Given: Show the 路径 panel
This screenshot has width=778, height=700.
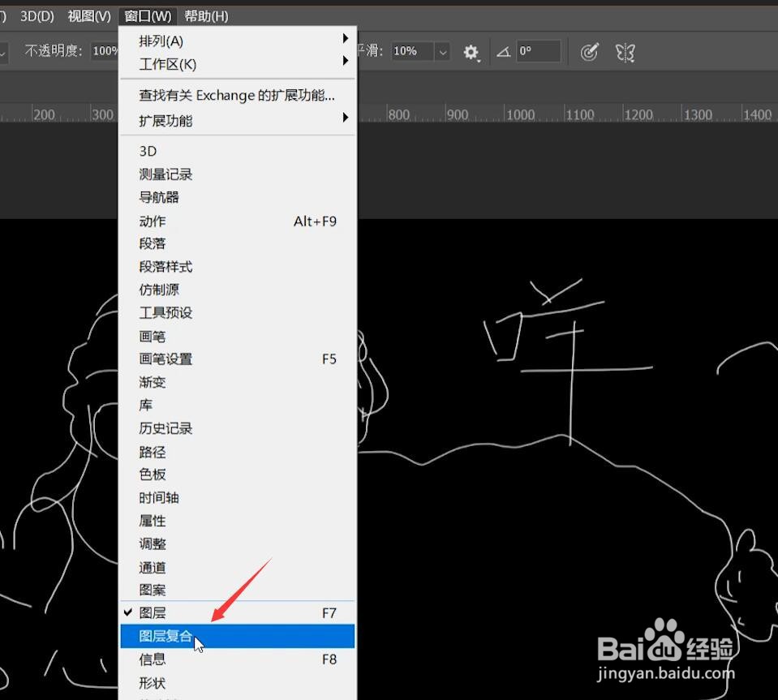Looking at the screenshot, I should click(238, 452).
